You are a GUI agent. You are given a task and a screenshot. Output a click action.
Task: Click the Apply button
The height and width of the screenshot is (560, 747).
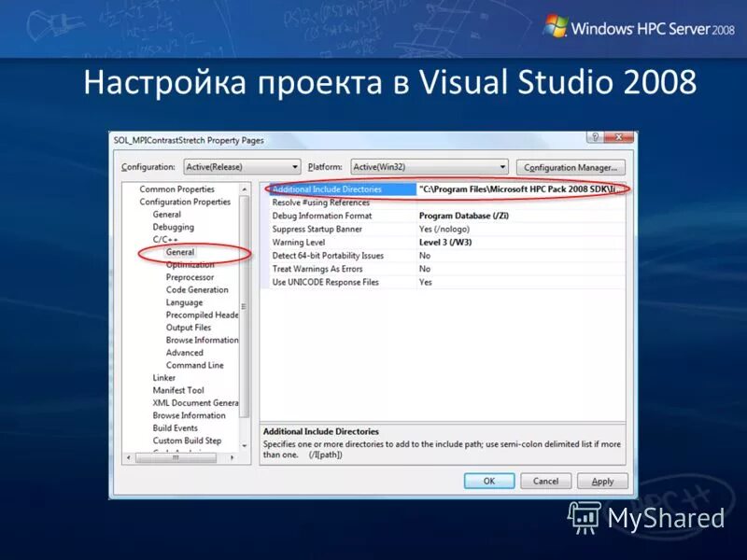click(x=602, y=481)
